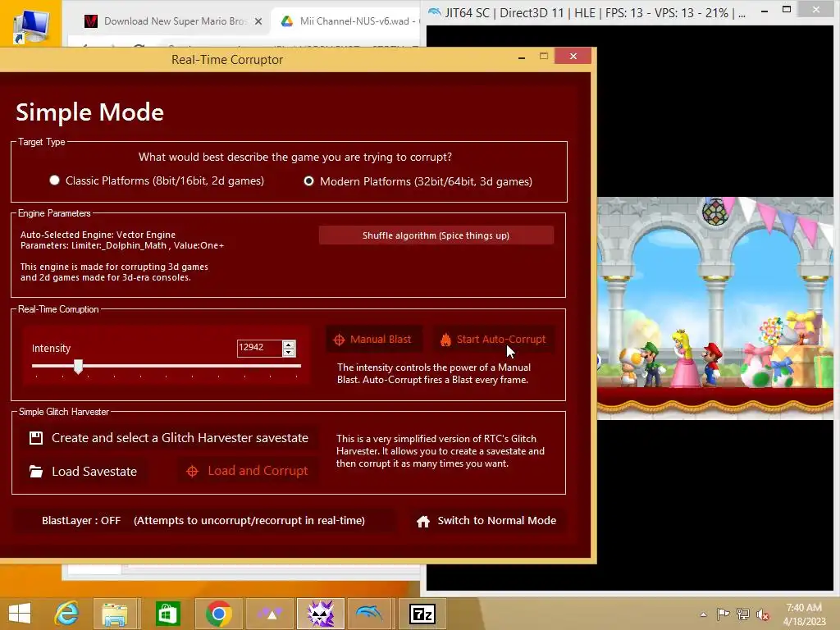Maximize the Dolphin emulator window
Image resolution: width=840 pixels, height=630 pixels.
click(x=787, y=10)
